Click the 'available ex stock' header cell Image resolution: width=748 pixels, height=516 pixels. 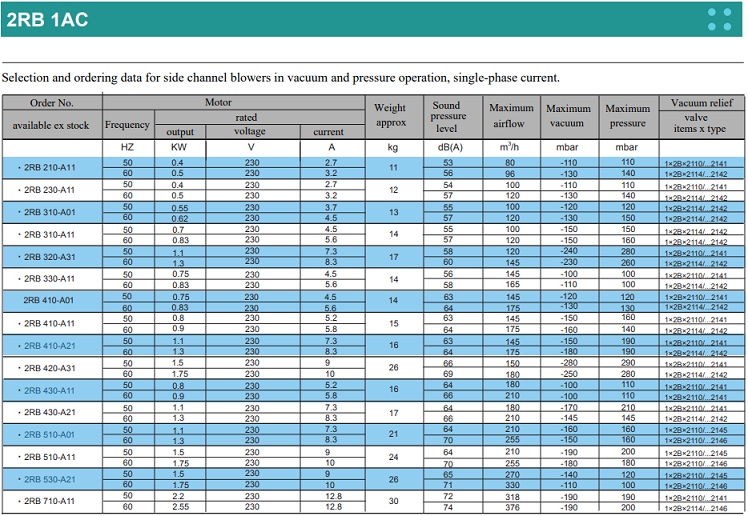51,125
